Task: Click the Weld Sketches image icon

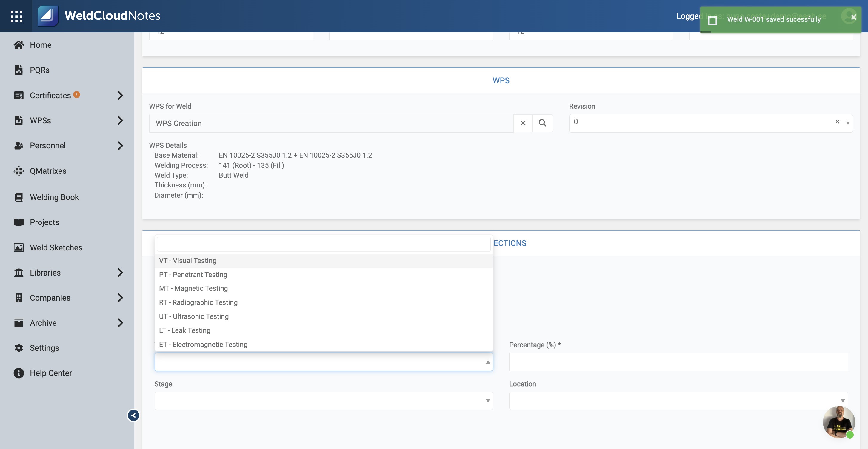Action: pyautogui.click(x=19, y=247)
